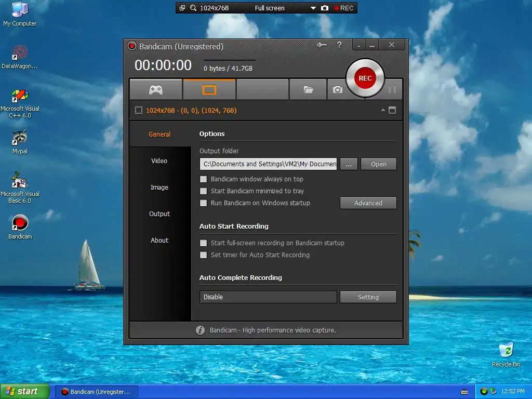
Task: Click the small dash compact-mode title bar button
Action: (358, 45)
